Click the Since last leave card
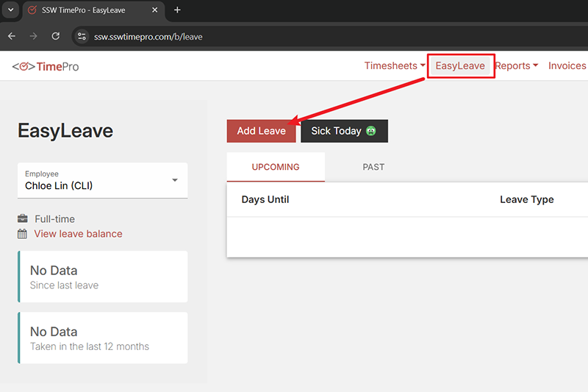The image size is (588, 392). click(102, 277)
